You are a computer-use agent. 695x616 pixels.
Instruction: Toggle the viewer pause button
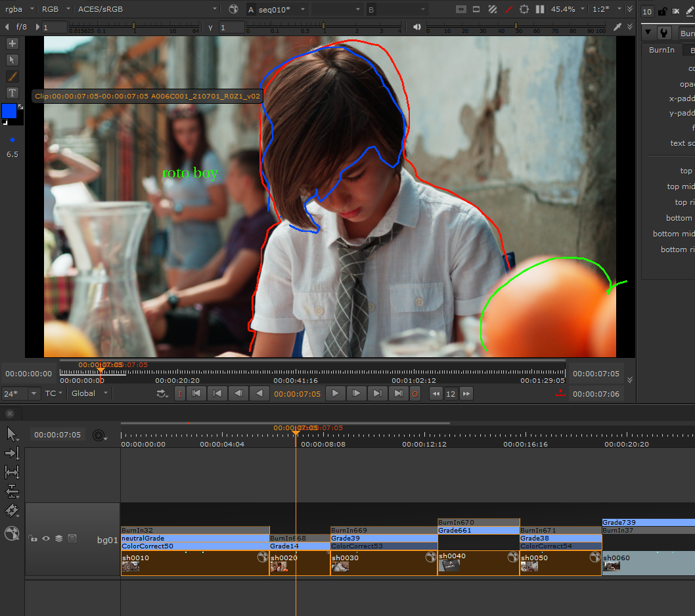[x=540, y=9]
